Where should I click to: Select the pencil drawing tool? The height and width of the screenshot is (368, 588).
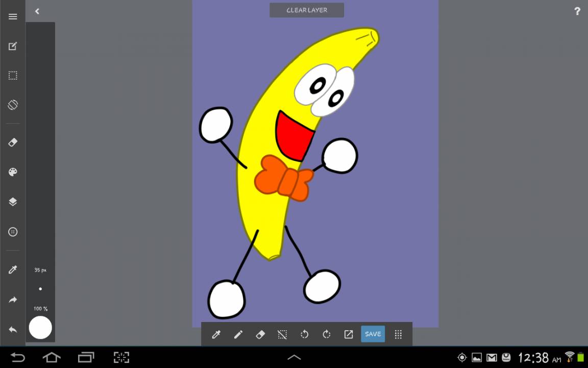pyautogui.click(x=238, y=334)
